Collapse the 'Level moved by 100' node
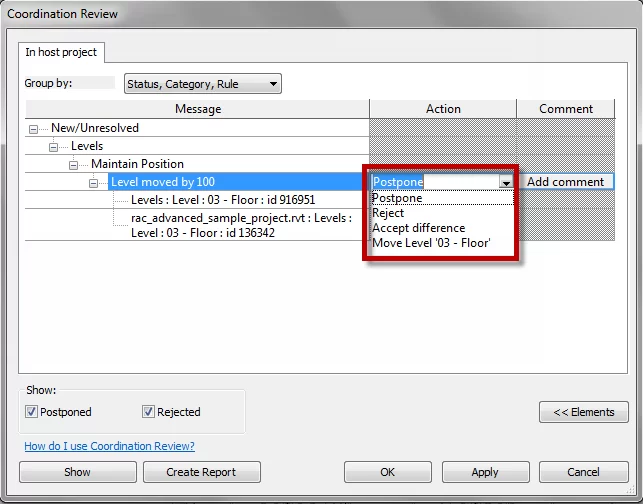Screen dimensions: 643x504 pos(94,182)
